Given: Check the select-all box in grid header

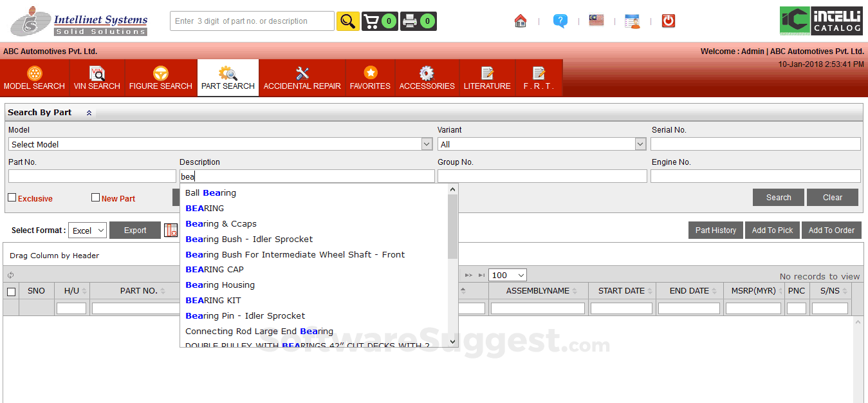Looking at the screenshot, I should 11,292.
